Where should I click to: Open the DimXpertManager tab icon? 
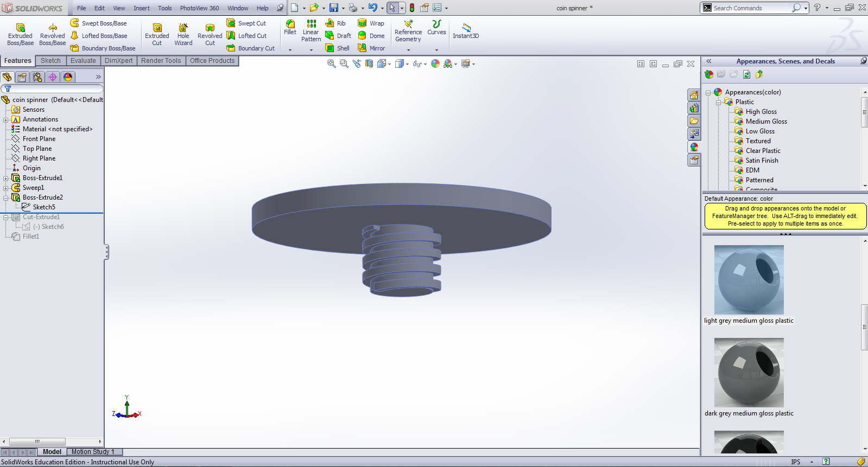pyautogui.click(x=53, y=77)
